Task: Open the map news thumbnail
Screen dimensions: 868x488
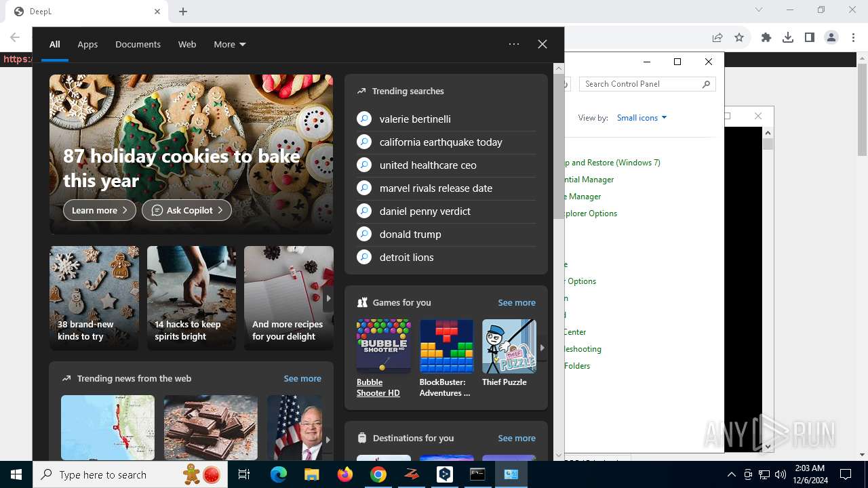Action: coord(108,428)
